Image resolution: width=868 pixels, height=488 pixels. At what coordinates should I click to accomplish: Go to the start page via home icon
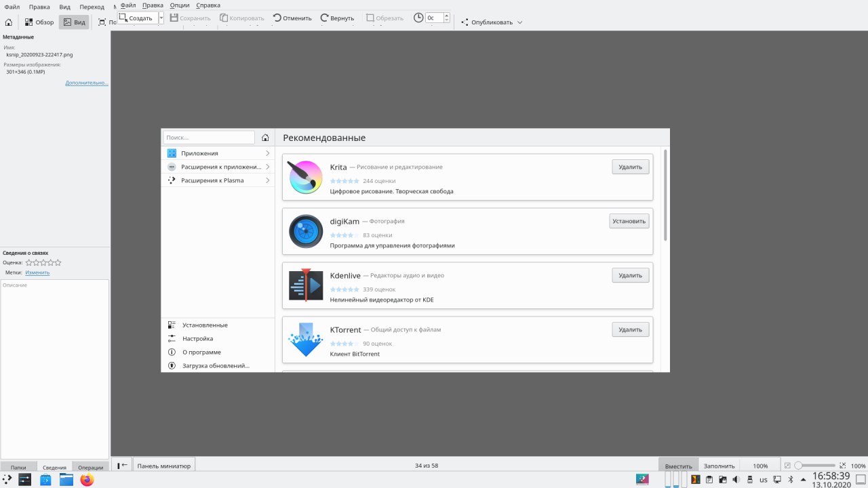8,22
